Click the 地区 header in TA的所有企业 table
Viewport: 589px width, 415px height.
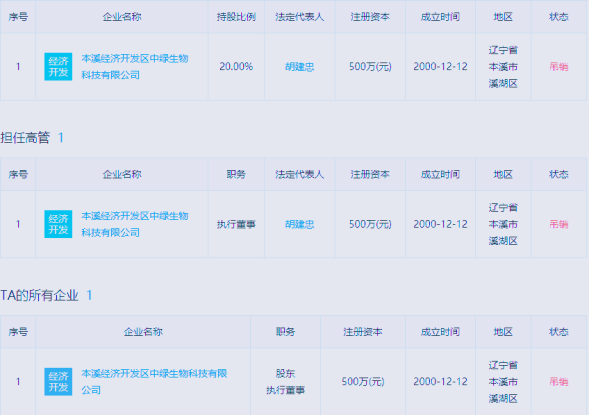point(503,332)
